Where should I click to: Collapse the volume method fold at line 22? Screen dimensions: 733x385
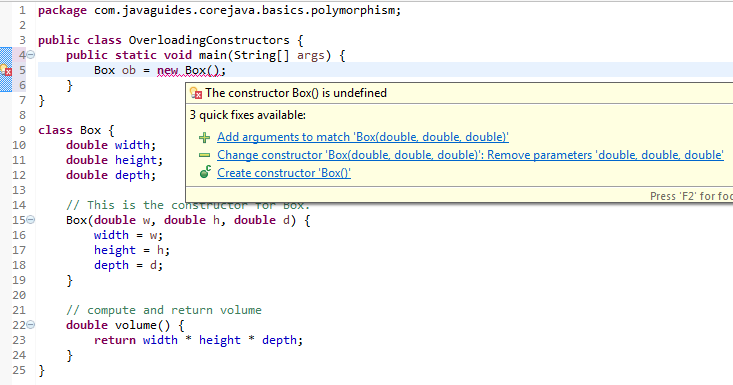[31, 324]
